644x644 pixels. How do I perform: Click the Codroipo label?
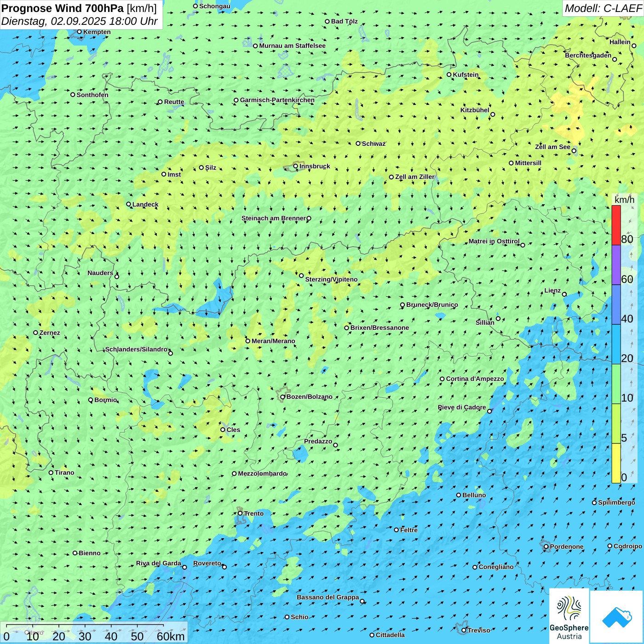628,546
